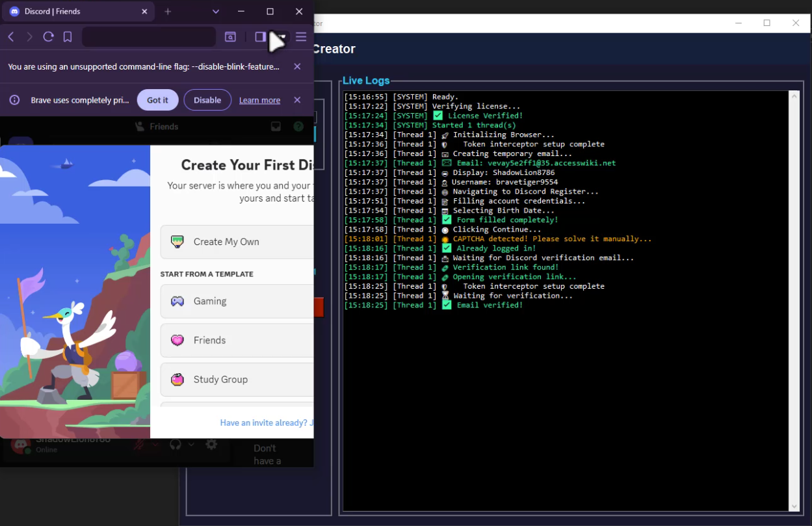Click the Have an invite already link
The height and width of the screenshot is (526, 812).
pos(267,423)
